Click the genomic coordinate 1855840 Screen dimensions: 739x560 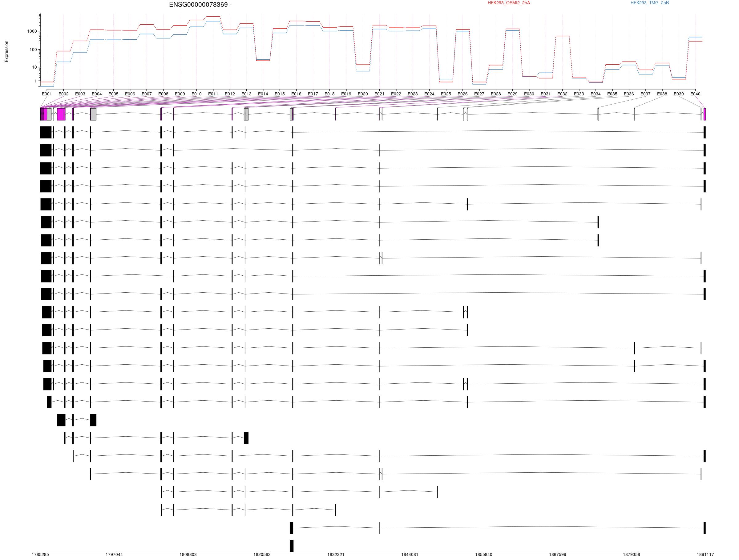(x=484, y=555)
